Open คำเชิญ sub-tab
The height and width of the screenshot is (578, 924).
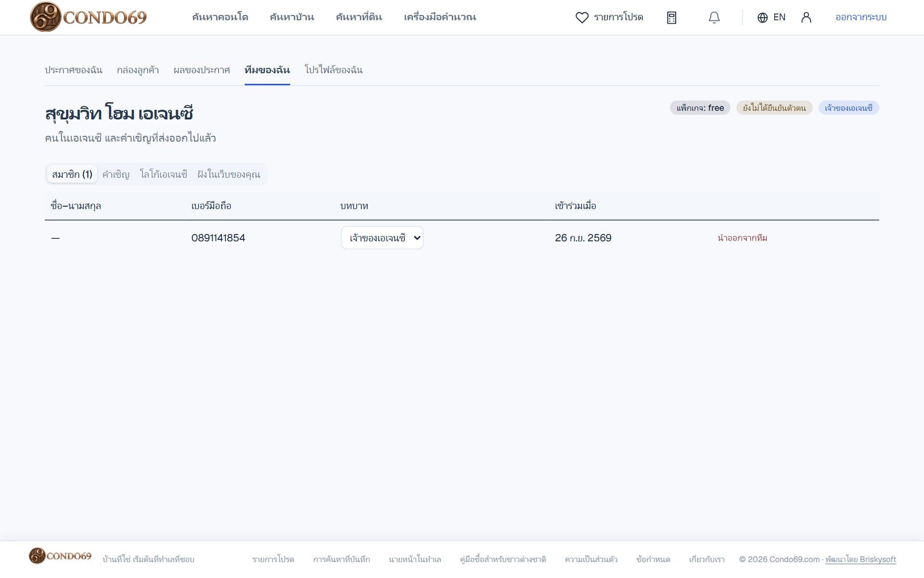116,174
